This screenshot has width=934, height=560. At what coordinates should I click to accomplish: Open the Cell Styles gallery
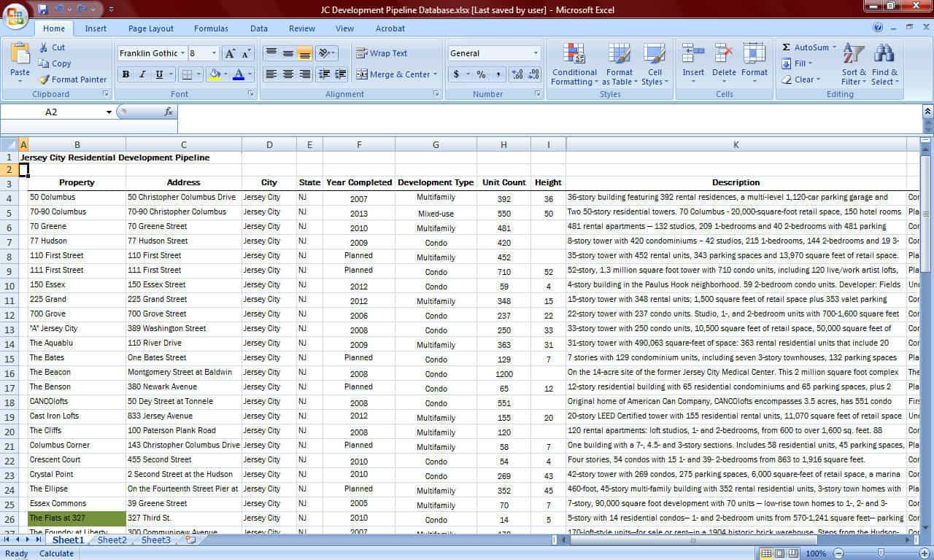pos(655,64)
